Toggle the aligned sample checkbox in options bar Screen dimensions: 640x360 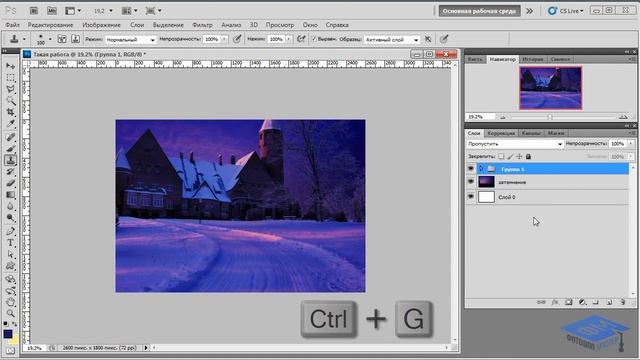(314, 39)
